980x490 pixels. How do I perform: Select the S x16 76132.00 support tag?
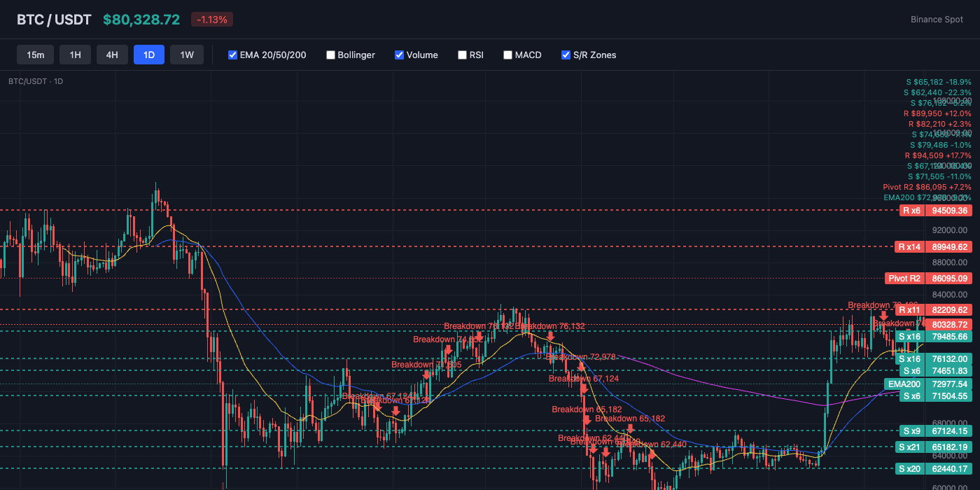click(x=933, y=358)
